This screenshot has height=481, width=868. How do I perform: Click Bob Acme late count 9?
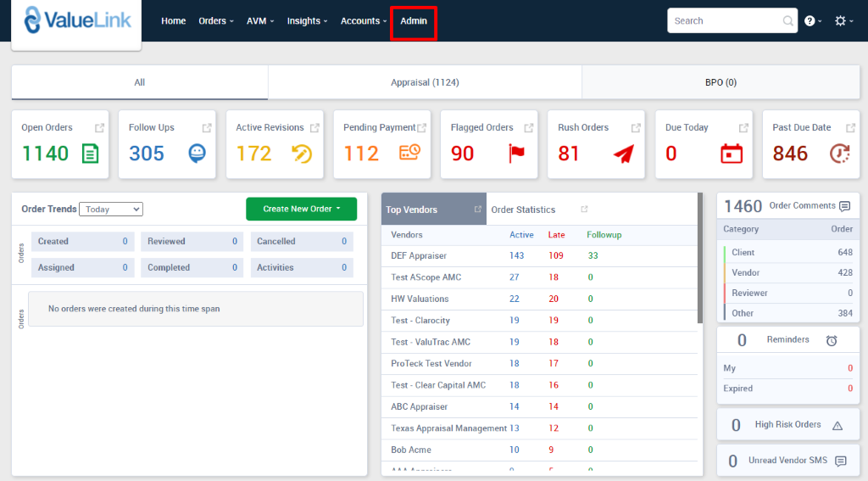pos(551,450)
